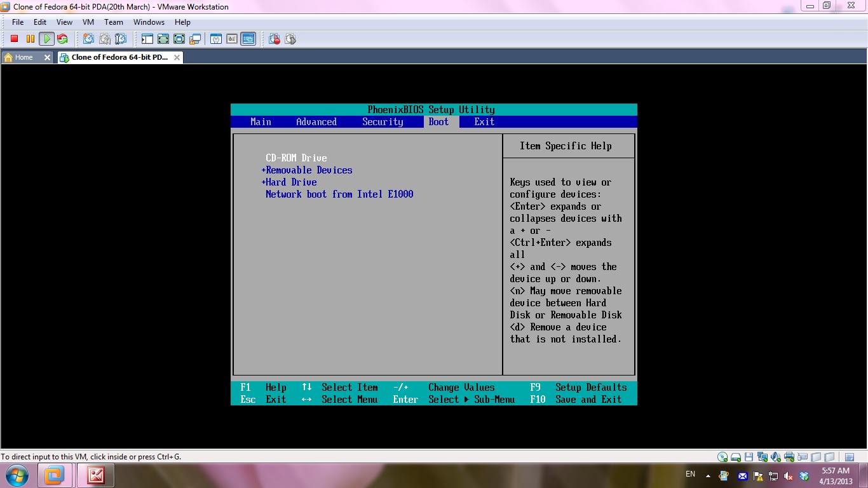Viewport: 868px width, 488px height.
Task: Click the printer device status icon
Action: pyautogui.click(x=789, y=457)
